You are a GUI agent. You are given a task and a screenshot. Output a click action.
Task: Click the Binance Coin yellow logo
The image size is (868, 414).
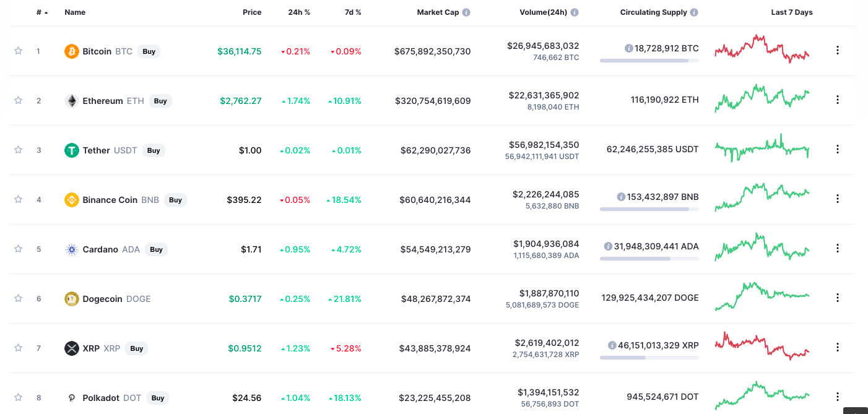pos(72,200)
